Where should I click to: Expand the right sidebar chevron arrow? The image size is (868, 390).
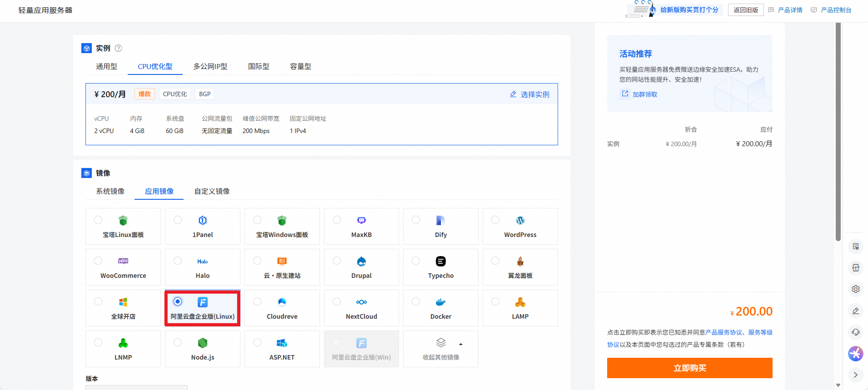856,375
